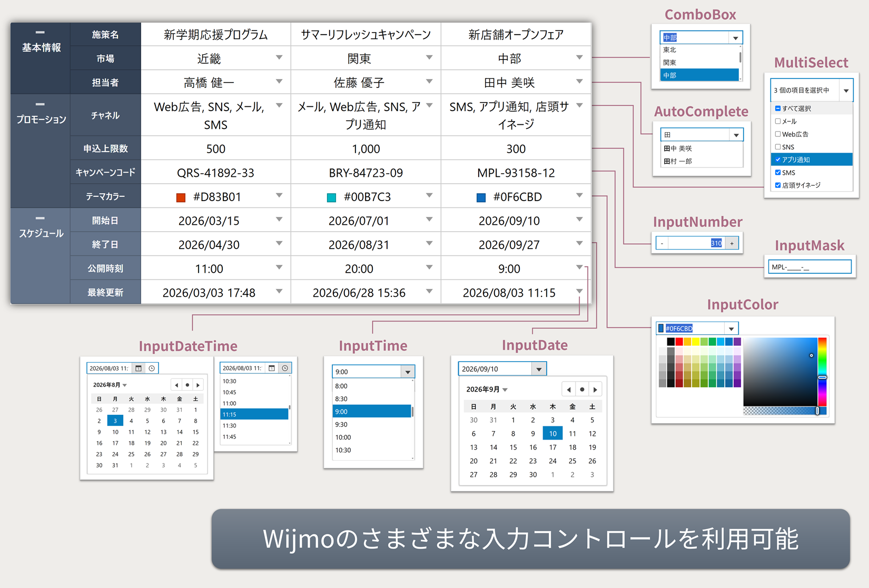Screen dimensions: 869x588
Task: Check the Web広告 checkbox in MultiSelect
Action: 778,134
